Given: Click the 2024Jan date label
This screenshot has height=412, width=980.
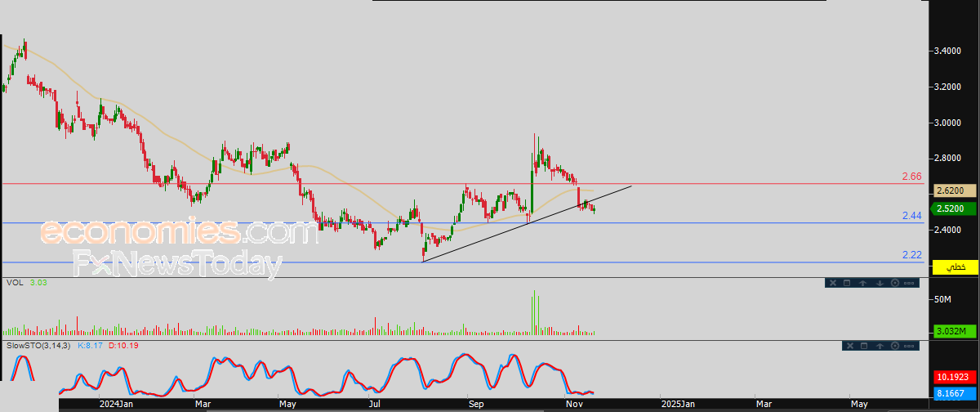Looking at the screenshot, I should 115,404.
